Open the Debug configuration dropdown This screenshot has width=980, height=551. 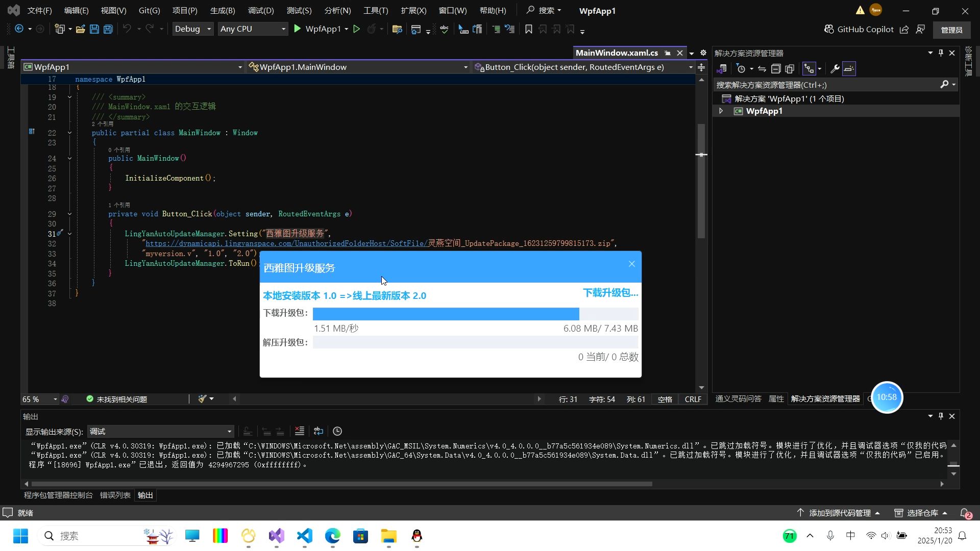pyautogui.click(x=192, y=29)
